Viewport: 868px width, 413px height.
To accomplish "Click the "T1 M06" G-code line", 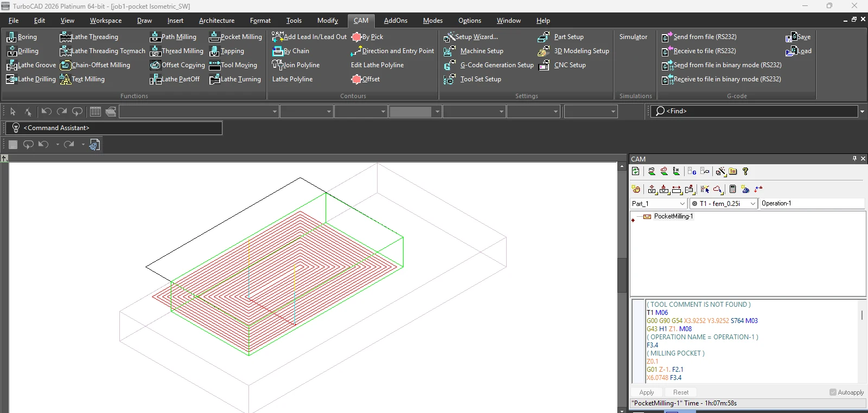I will point(657,313).
